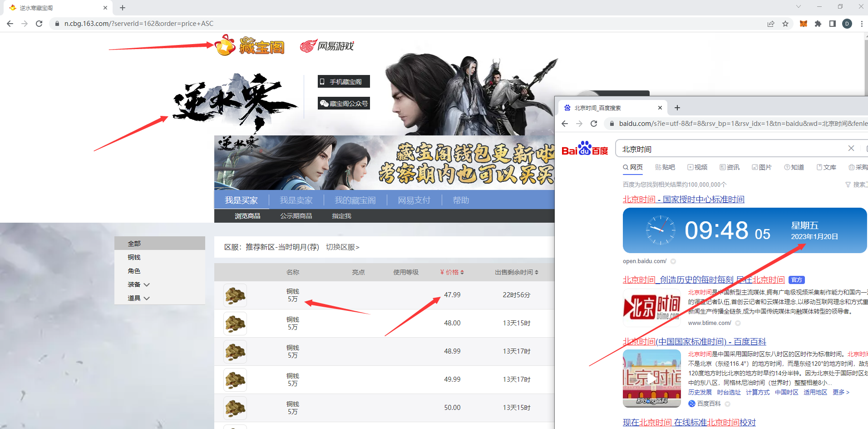
Task: Click Baidu address bar URL
Action: point(743,124)
